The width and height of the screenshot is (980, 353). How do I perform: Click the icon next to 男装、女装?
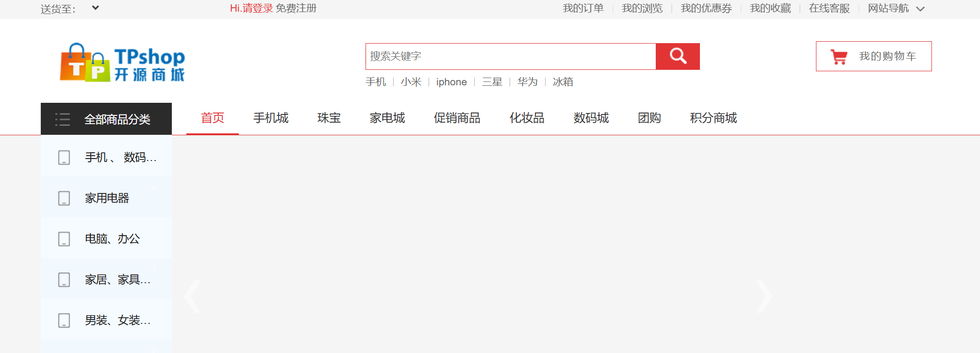click(x=64, y=321)
